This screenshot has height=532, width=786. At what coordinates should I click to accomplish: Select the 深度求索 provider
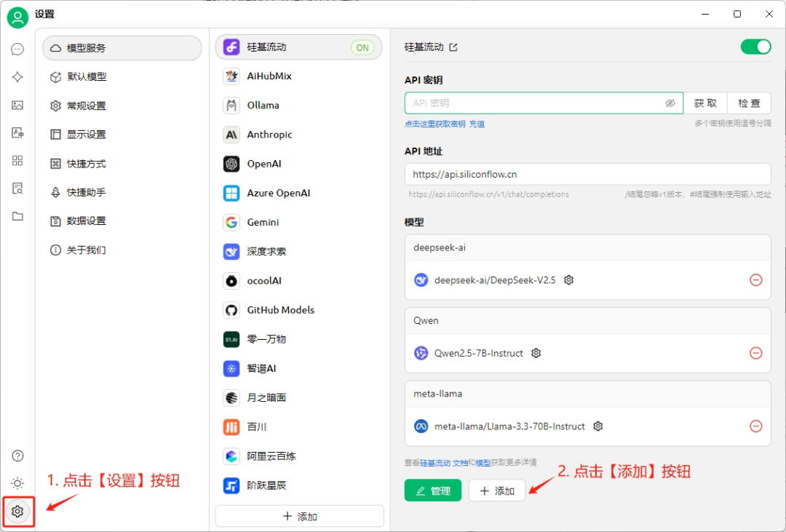(x=299, y=251)
